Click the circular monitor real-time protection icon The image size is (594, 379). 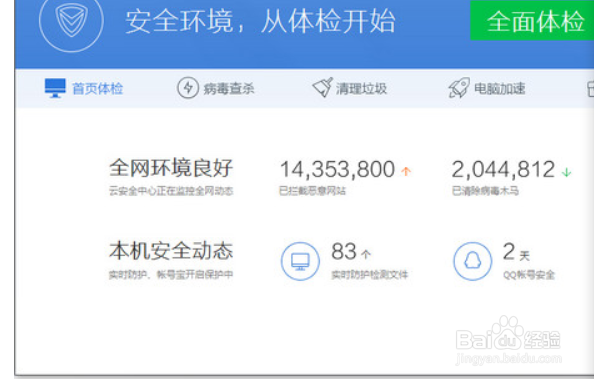pos(300,261)
